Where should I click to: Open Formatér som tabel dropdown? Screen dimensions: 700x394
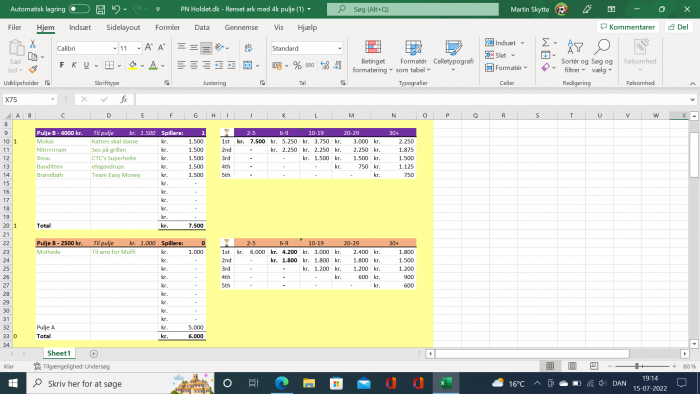[x=413, y=57]
